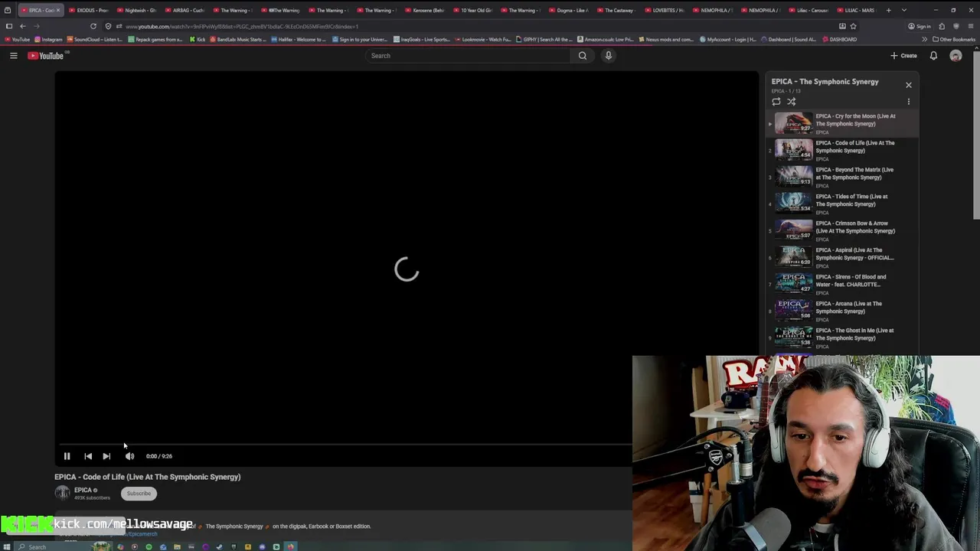Switch to the LOVEBITES browser tab
Screen dimensions: 980x551
pos(664,10)
